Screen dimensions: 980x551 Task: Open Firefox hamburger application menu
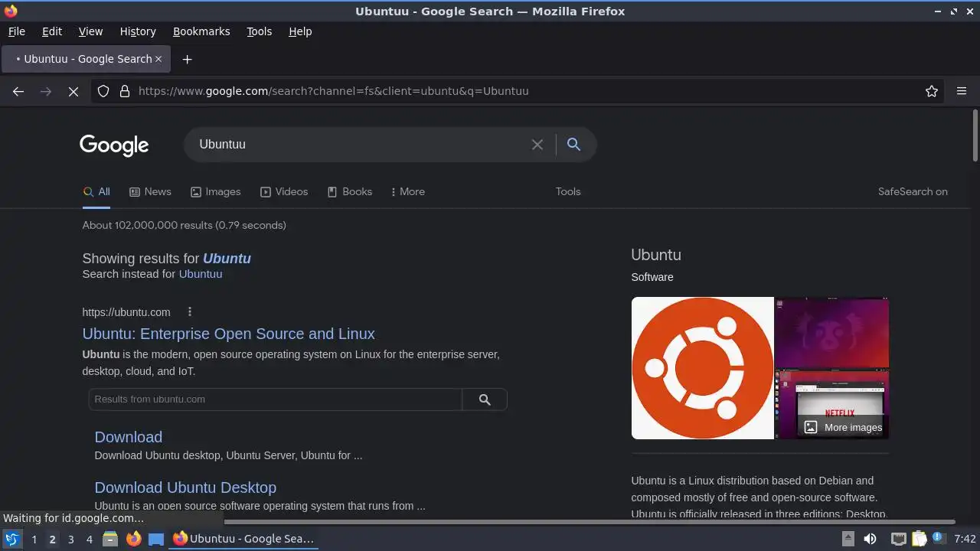(962, 91)
